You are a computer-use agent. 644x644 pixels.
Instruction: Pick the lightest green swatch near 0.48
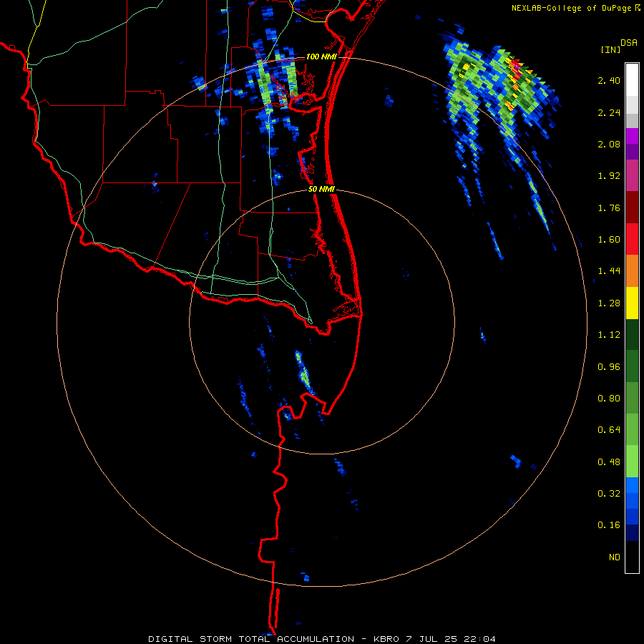(632, 462)
